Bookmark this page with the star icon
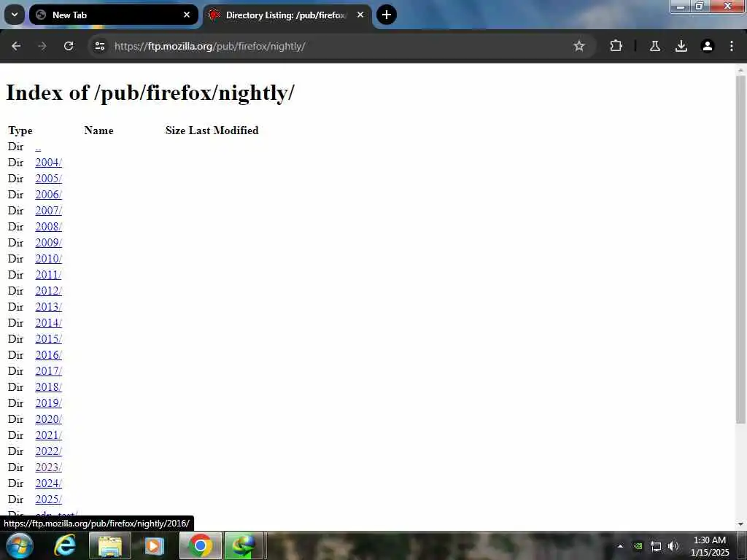 pos(578,46)
